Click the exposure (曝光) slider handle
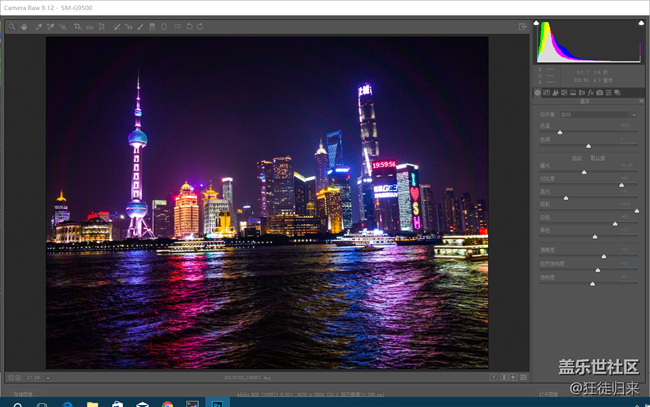Viewport: 650px width, 407px height. point(584,172)
